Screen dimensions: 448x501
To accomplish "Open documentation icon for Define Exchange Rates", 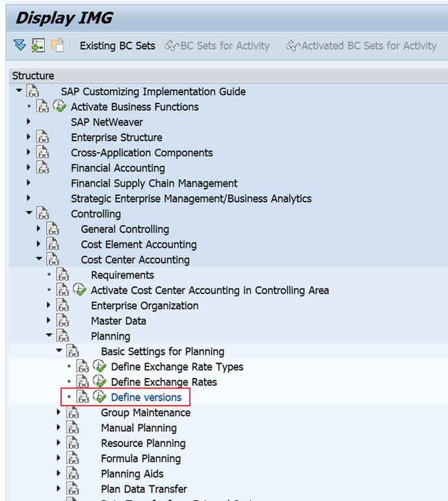I will tap(83, 381).
